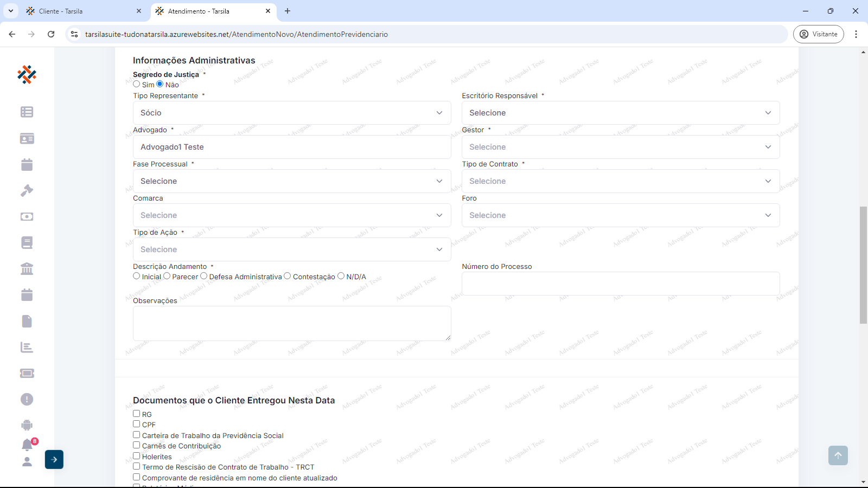
Task: Click the gavel icon in sidebar
Action: pos(27,190)
